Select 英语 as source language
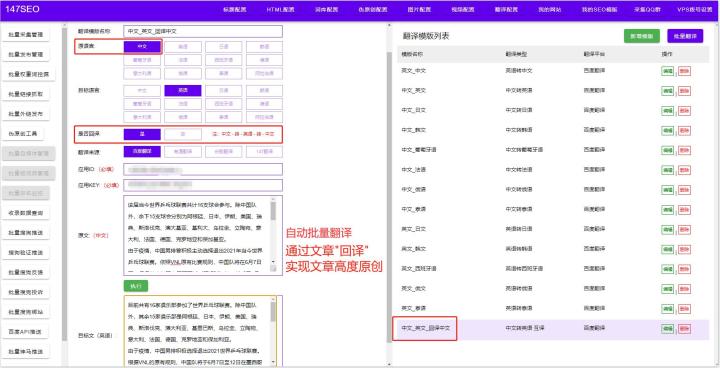This screenshot has width=720, height=368. click(183, 46)
